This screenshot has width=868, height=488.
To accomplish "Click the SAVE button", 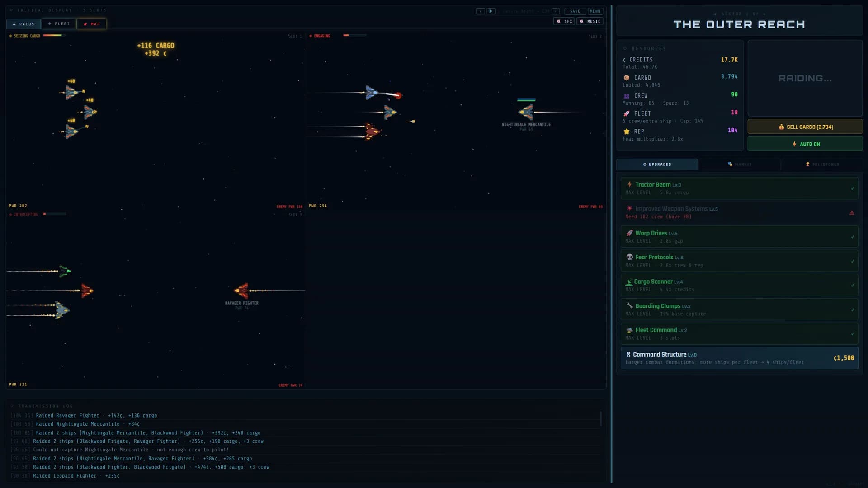I will pos(575,11).
